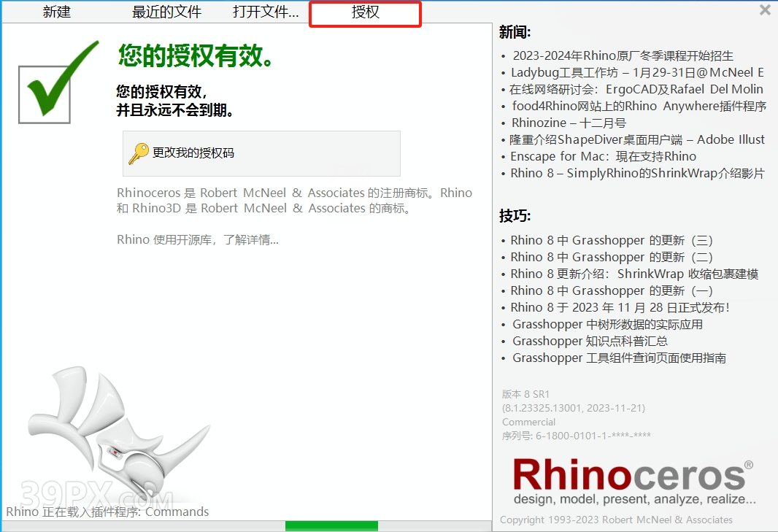778x532 pixels.
Task: Click the 新闻: section heading
Action: click(515, 32)
